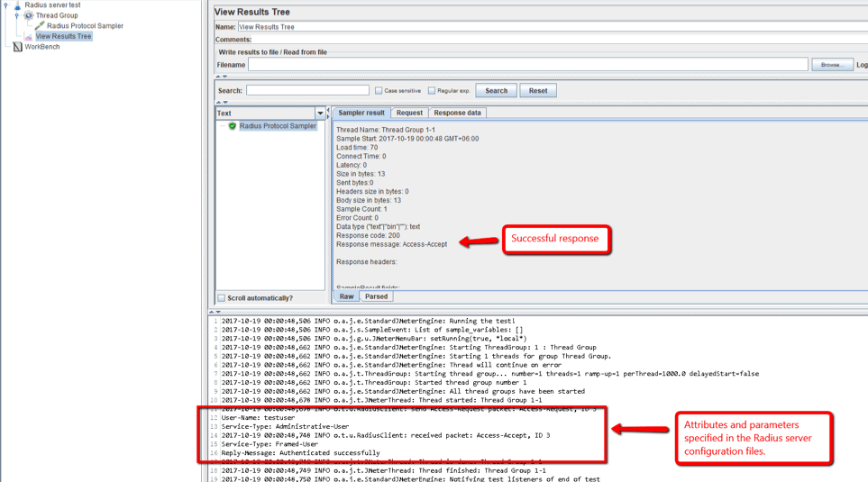868x482 pixels.
Task: Click the Radius server test plan icon
Action: (x=17, y=5)
